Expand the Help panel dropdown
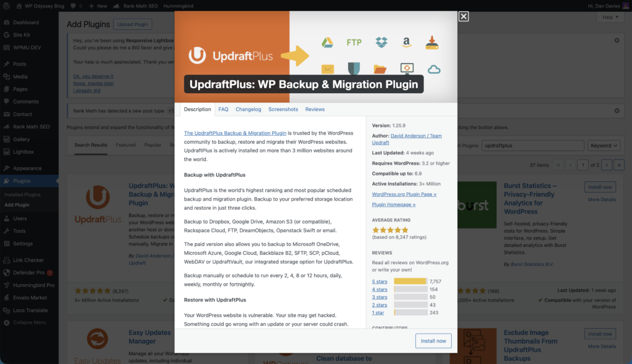 point(610,17)
